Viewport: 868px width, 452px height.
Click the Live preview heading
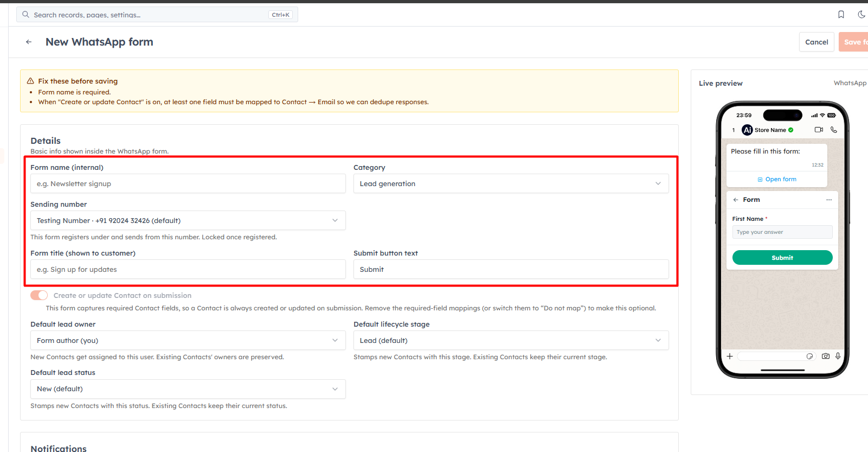click(x=721, y=83)
